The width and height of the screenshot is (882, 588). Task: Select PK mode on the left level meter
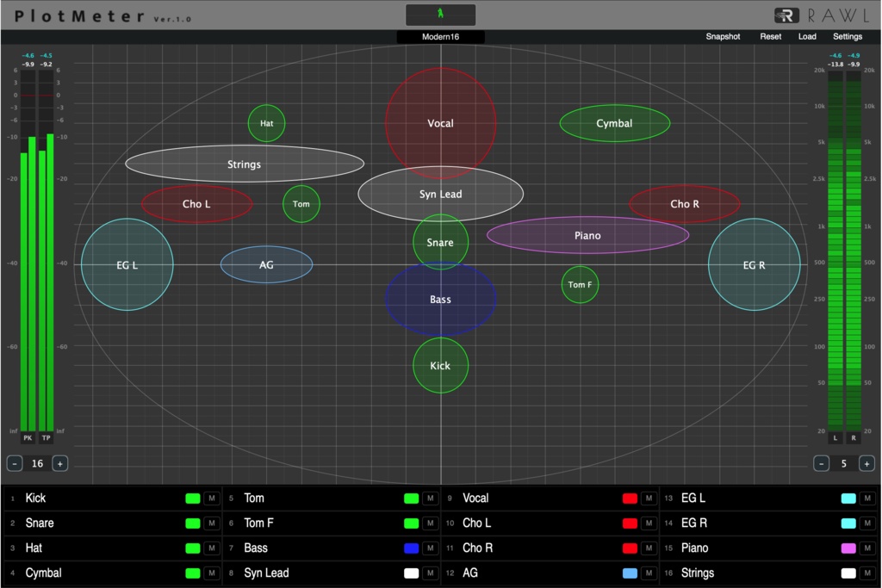(26, 438)
